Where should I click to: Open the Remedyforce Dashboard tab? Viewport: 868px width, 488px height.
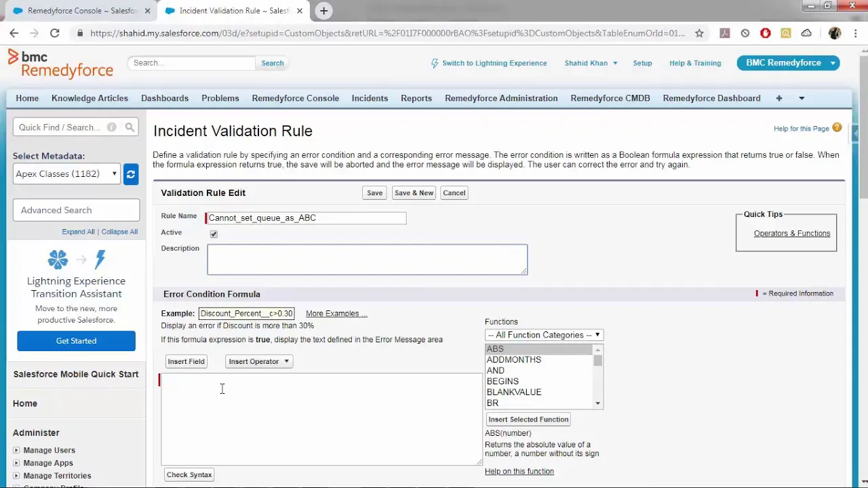click(x=711, y=98)
